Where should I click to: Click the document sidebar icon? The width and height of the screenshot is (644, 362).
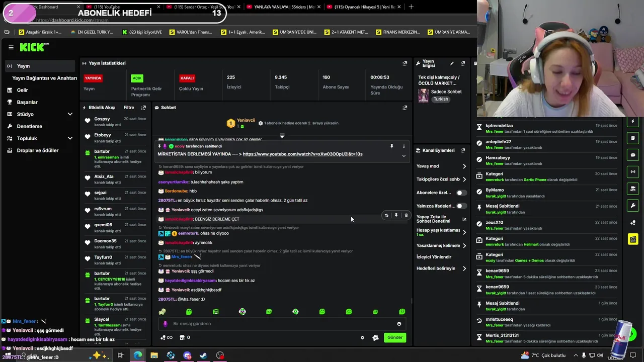tap(633, 138)
